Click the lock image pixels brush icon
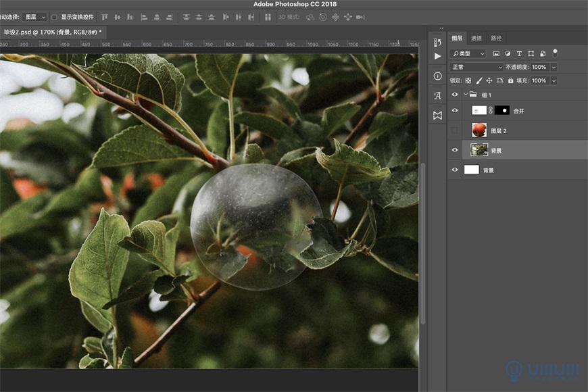This screenshot has width=588, height=392. [x=479, y=80]
